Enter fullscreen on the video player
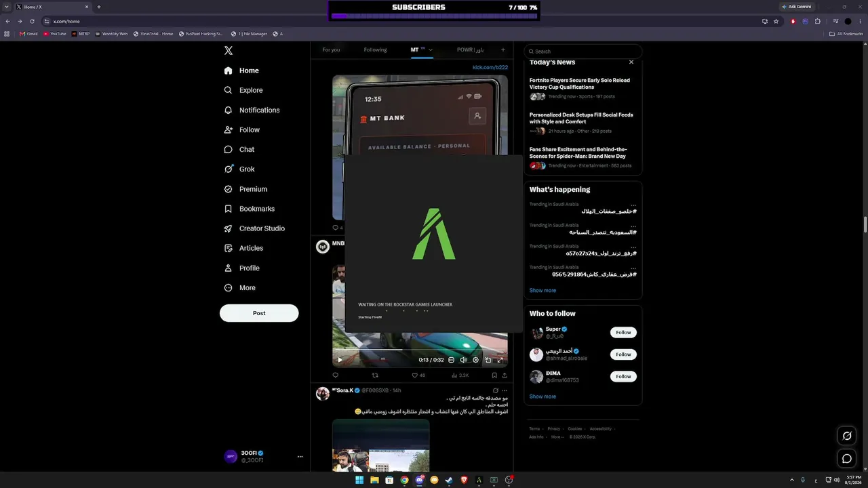 point(500,360)
